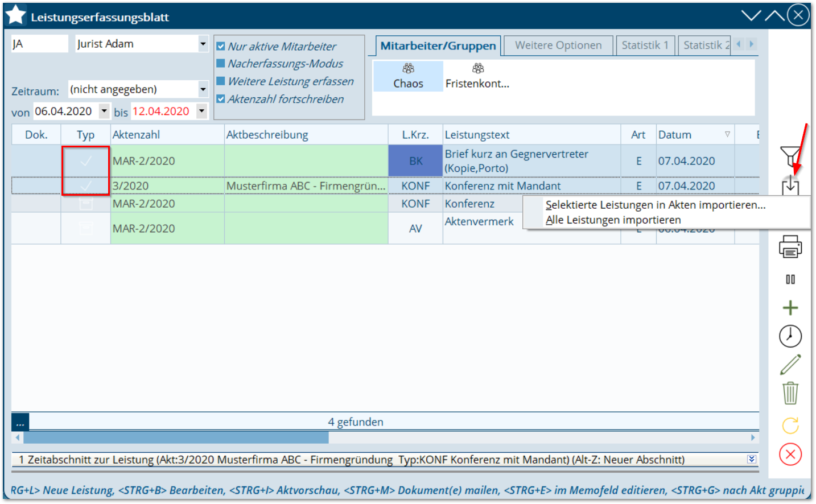
Task: Print via the printer icon
Action: pyautogui.click(x=790, y=247)
